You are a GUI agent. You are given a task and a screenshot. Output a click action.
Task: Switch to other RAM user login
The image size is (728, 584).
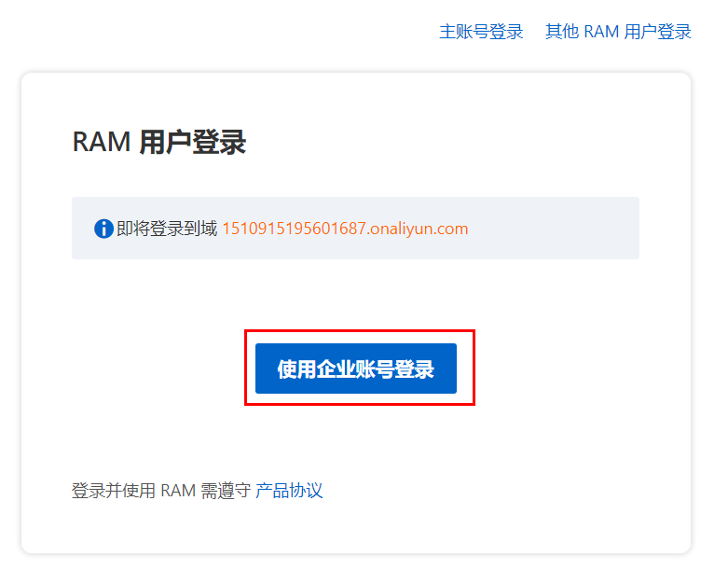618,32
